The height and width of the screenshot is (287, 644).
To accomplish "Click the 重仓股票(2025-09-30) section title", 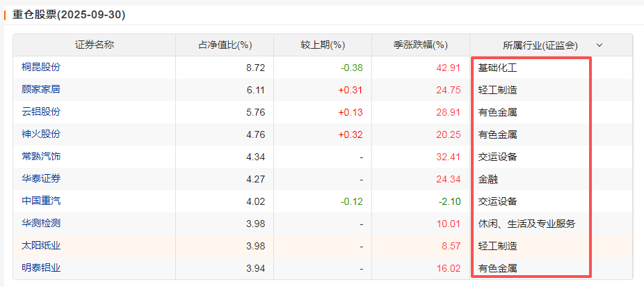I will pyautogui.click(x=69, y=15).
